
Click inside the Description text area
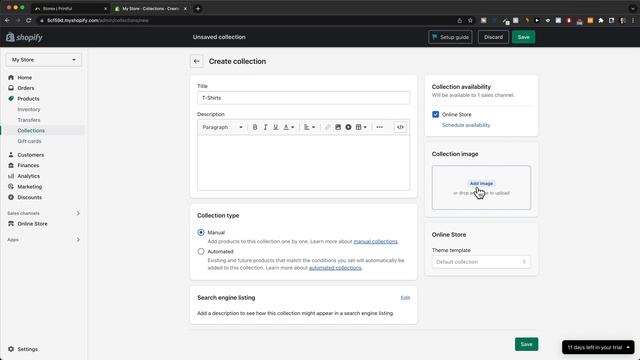click(303, 162)
